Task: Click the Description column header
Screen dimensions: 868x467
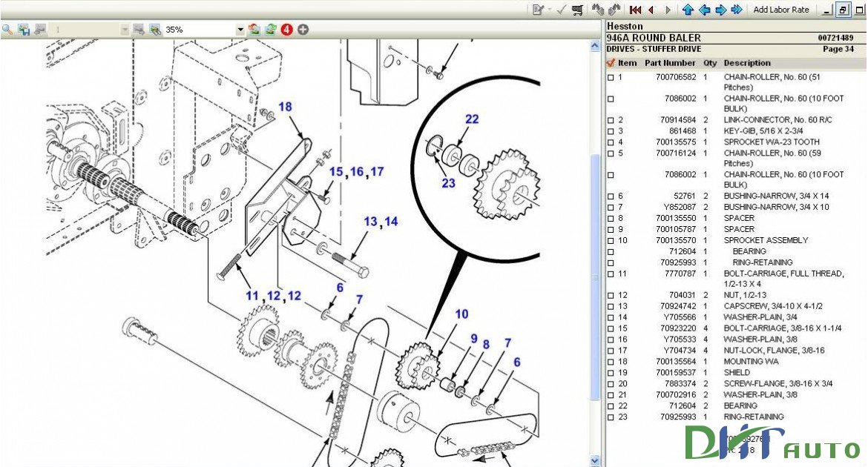Action: 747,63
